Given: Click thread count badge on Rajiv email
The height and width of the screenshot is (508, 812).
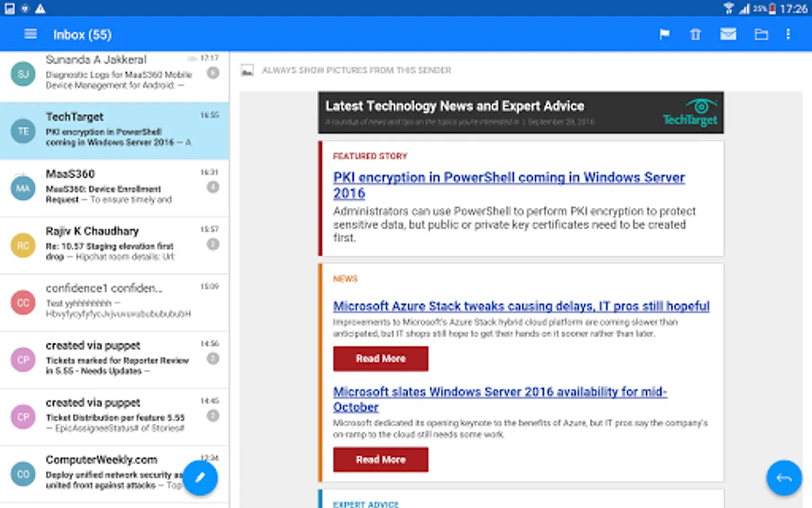Looking at the screenshot, I should click(x=213, y=244).
